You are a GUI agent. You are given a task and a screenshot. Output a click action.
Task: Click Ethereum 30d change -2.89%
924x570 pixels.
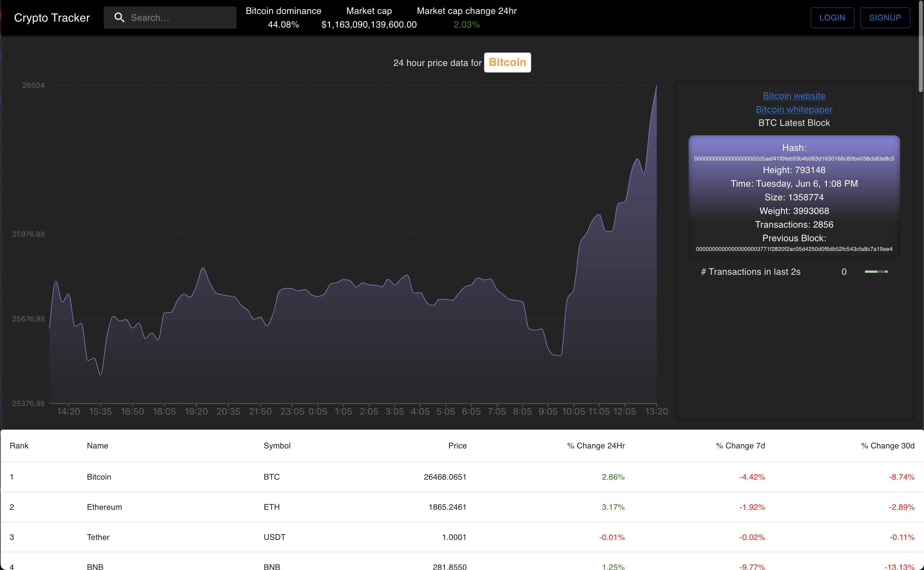(902, 507)
